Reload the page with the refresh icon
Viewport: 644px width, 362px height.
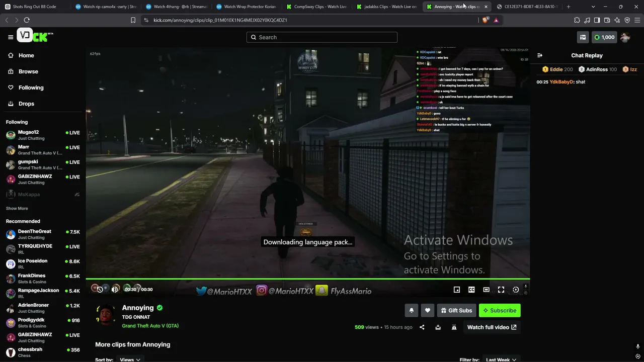click(27, 20)
